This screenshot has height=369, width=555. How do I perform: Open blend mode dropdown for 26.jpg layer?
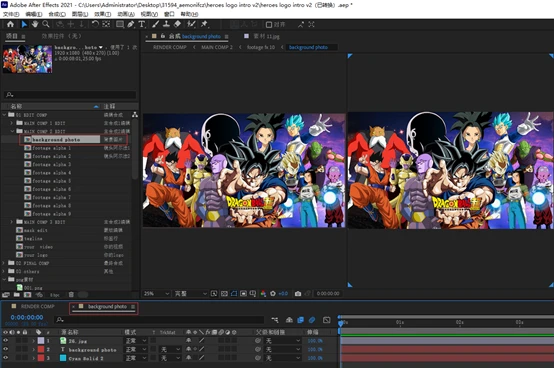click(136, 341)
